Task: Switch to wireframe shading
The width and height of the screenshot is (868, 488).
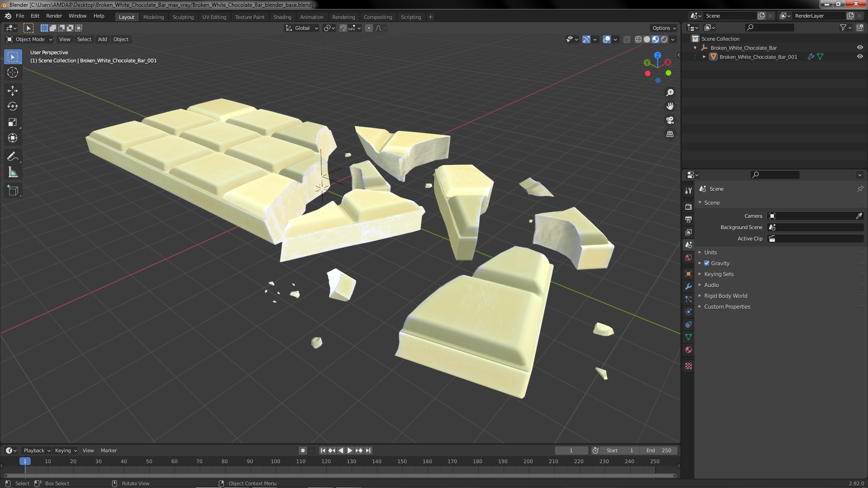Action: 638,39
